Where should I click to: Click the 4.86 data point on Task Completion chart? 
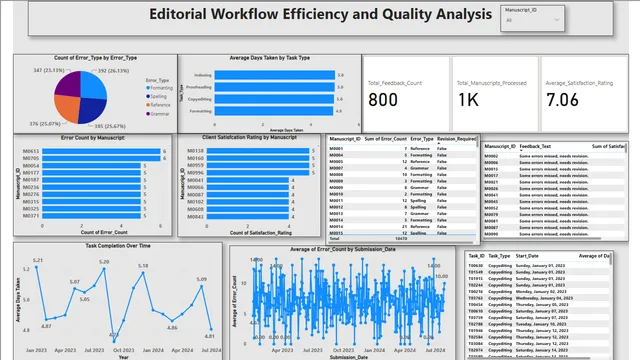coord(172,321)
